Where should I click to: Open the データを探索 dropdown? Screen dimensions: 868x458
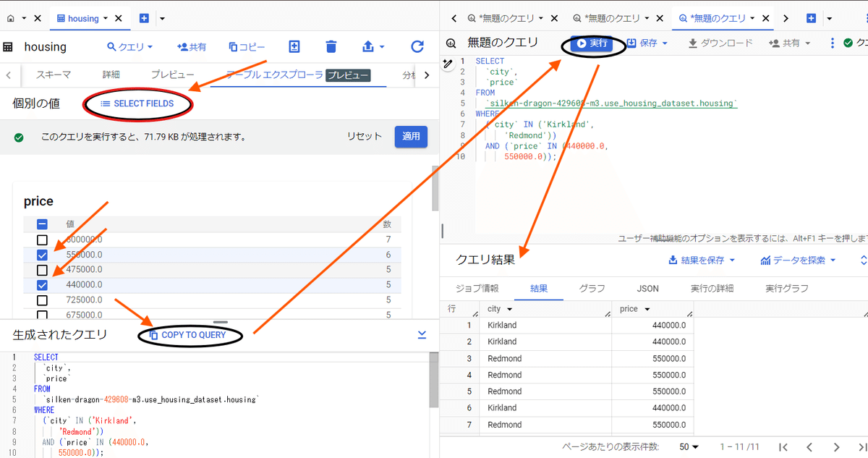799,260
